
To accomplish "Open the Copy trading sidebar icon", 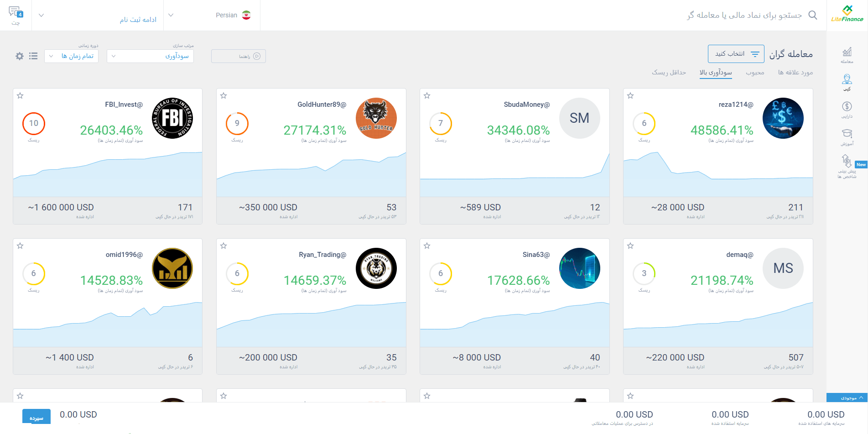I will coord(847,82).
